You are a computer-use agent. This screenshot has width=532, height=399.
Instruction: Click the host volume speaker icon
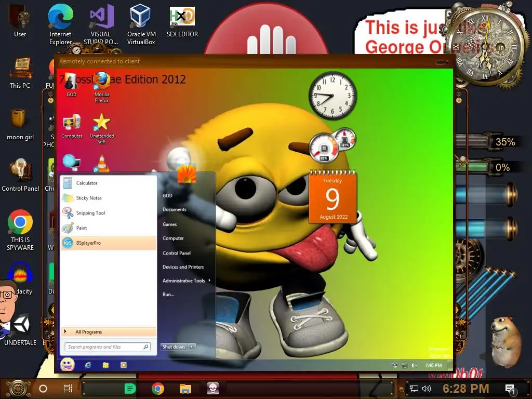(426, 389)
